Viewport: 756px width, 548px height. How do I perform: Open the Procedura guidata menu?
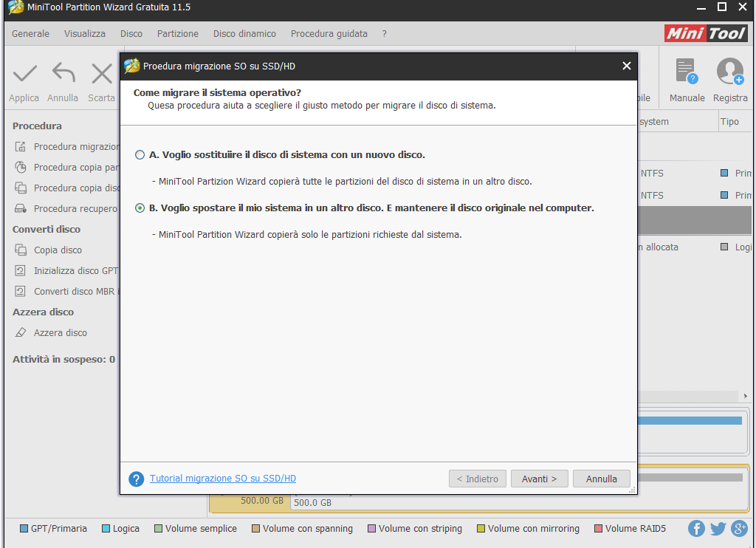329,34
